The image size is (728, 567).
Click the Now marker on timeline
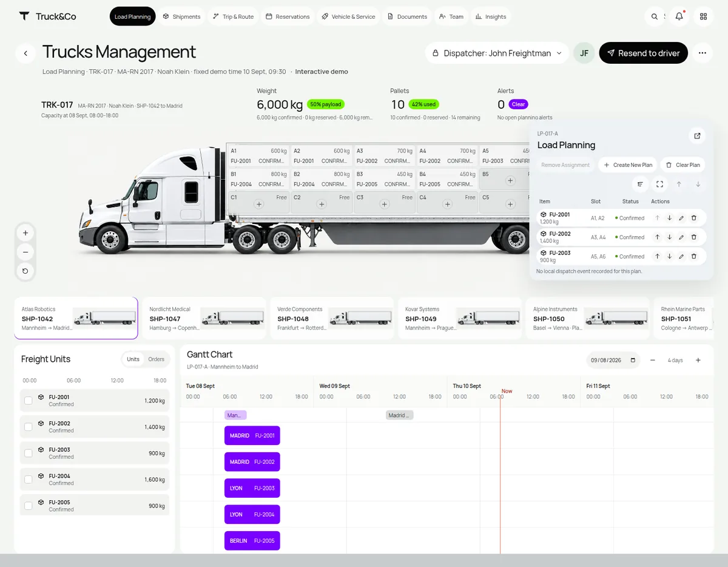(507, 391)
